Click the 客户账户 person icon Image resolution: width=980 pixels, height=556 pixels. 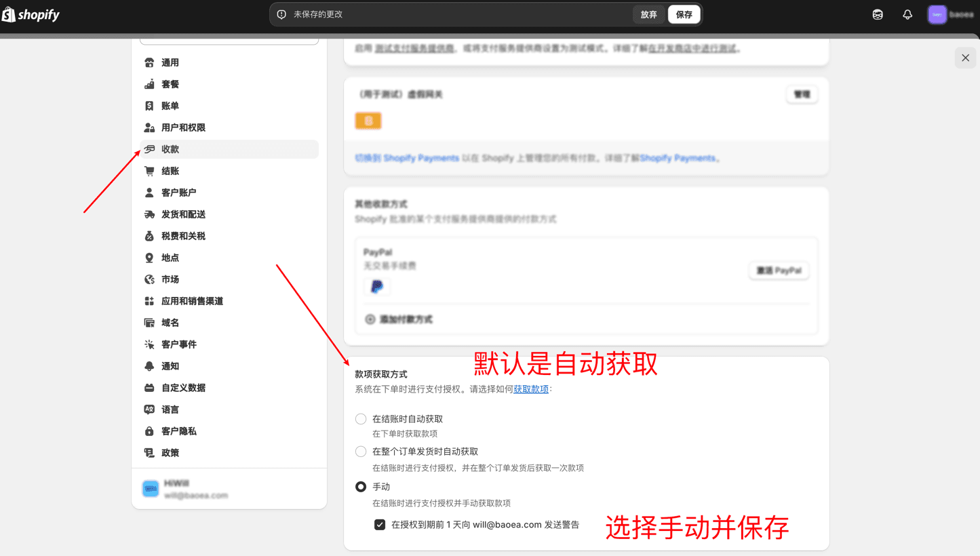(x=149, y=193)
